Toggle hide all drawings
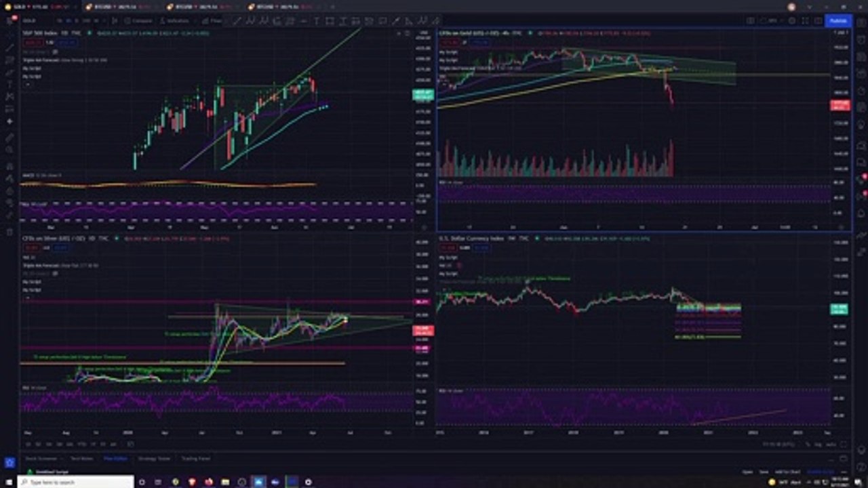Image resolution: width=868 pixels, height=488 pixels. tap(9, 203)
